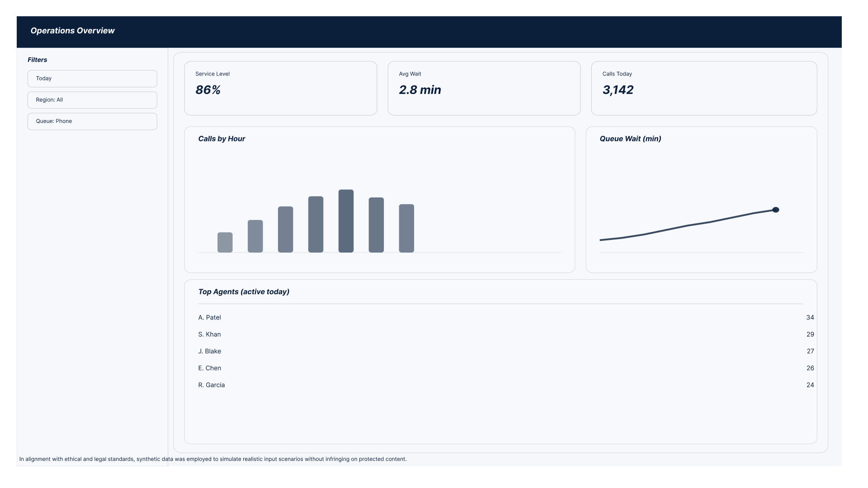Click the Queue Wait (min) chart title
This screenshot has height=488, width=868.
(x=630, y=139)
